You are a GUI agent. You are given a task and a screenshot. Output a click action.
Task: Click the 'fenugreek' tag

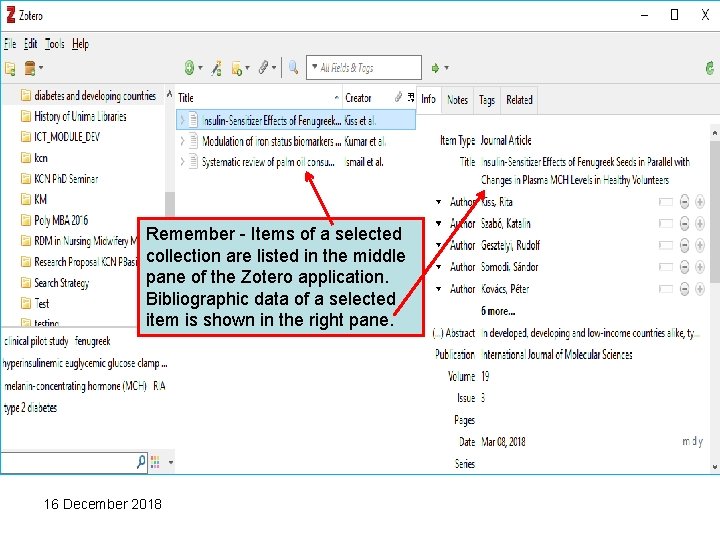pyautogui.click(x=92, y=341)
